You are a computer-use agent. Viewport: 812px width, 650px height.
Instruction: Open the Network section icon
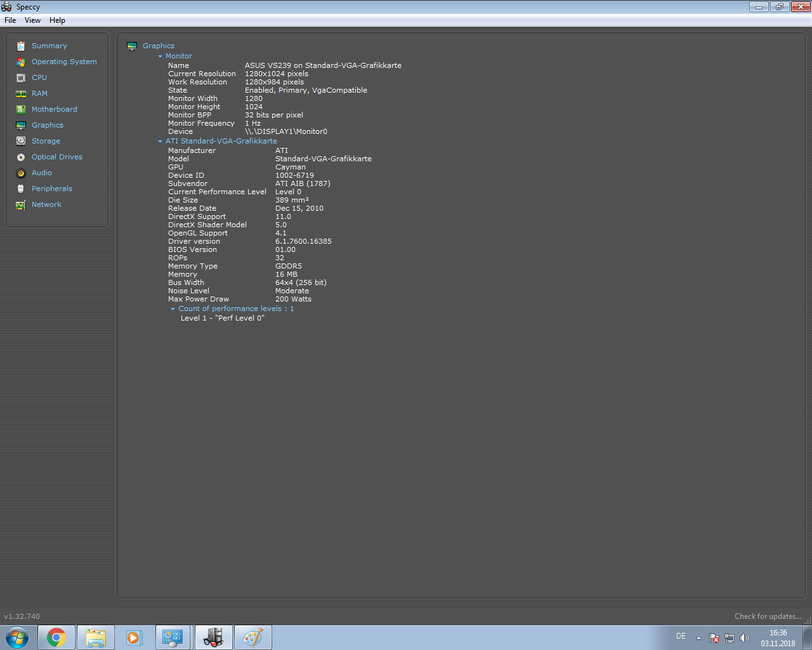(21, 204)
